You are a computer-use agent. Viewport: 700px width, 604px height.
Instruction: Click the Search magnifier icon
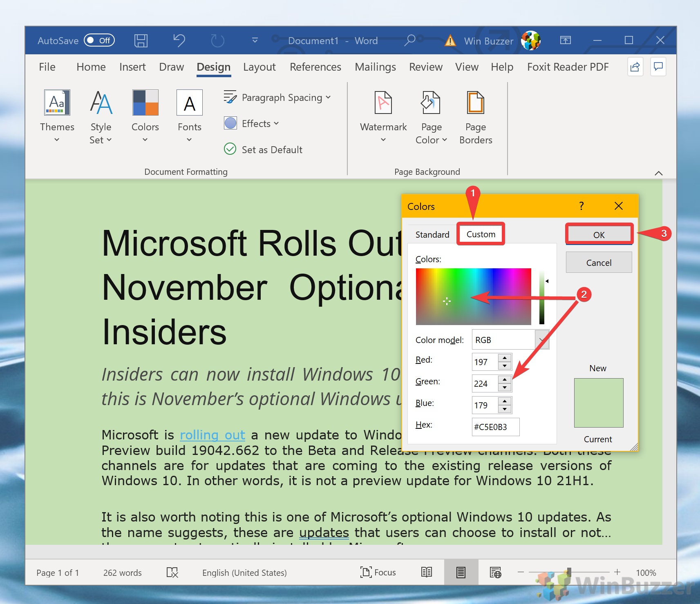click(x=409, y=40)
